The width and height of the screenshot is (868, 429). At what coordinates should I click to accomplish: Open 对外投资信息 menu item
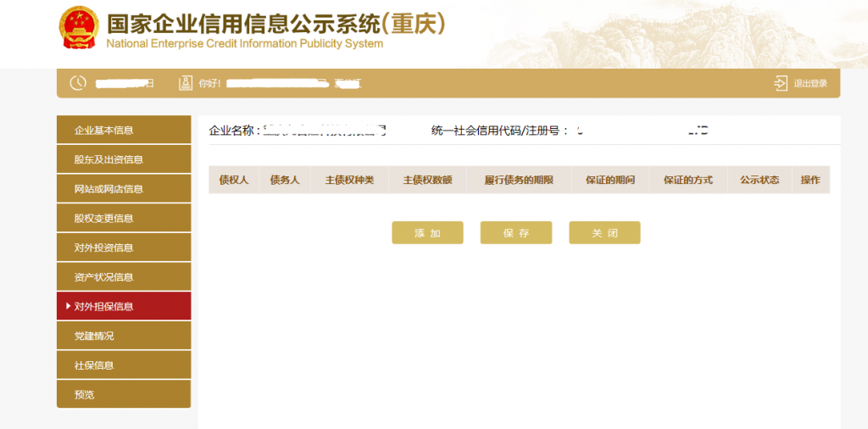[124, 248]
